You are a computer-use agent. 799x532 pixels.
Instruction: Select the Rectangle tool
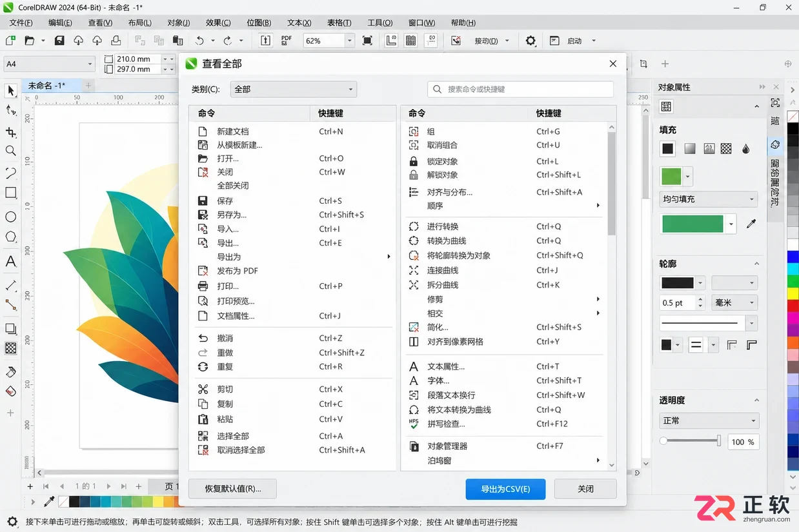[x=11, y=193]
